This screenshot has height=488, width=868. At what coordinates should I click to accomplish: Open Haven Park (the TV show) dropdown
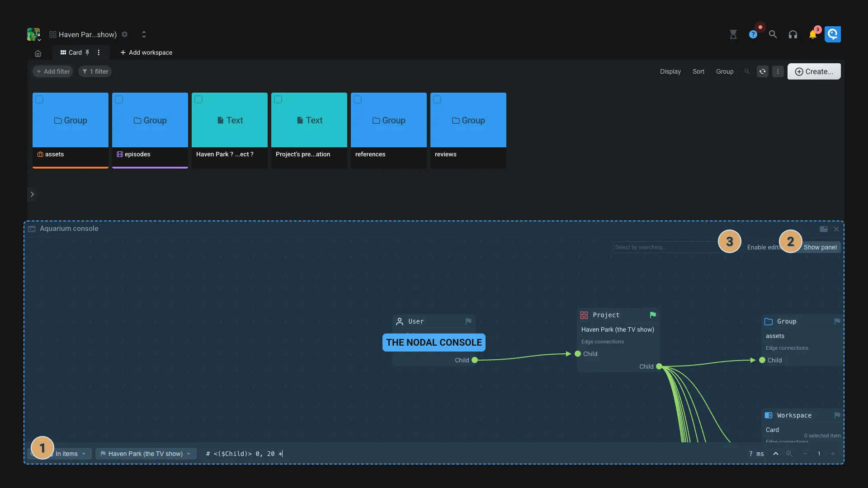pyautogui.click(x=146, y=454)
